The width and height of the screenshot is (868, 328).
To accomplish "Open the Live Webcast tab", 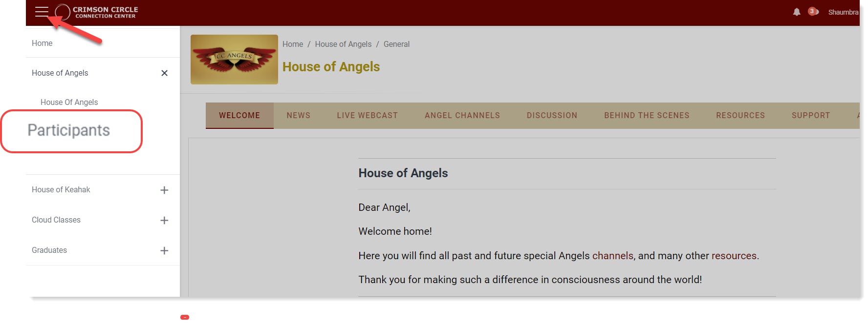I will pos(368,116).
